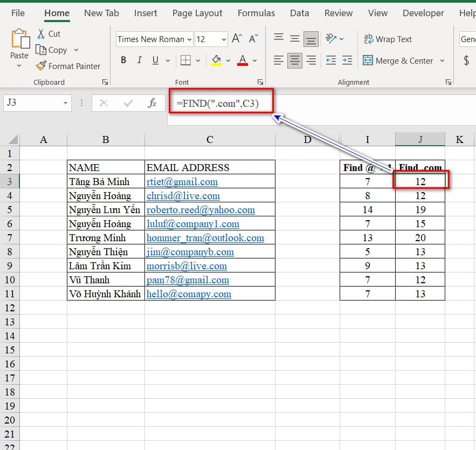Image resolution: width=476 pixels, height=450 pixels.
Task: Increase font size with the large A icon
Action: (237, 39)
